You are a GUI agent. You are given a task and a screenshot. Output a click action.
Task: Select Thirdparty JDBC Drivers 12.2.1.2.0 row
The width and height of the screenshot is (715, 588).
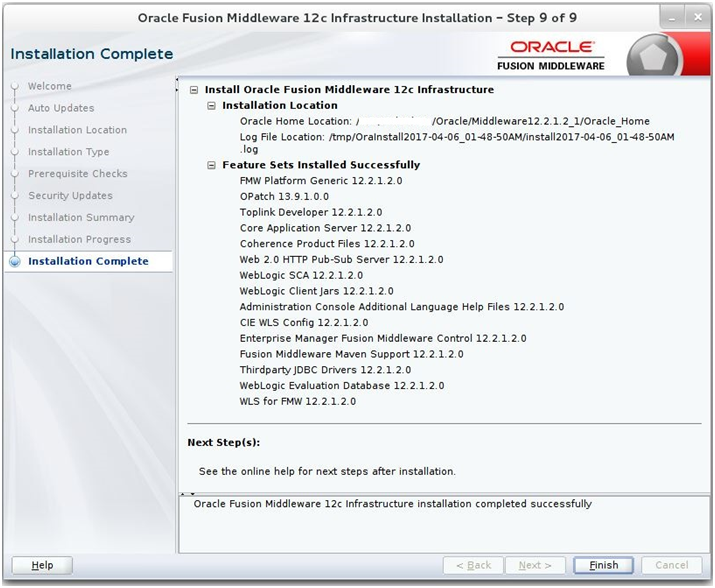click(x=325, y=370)
